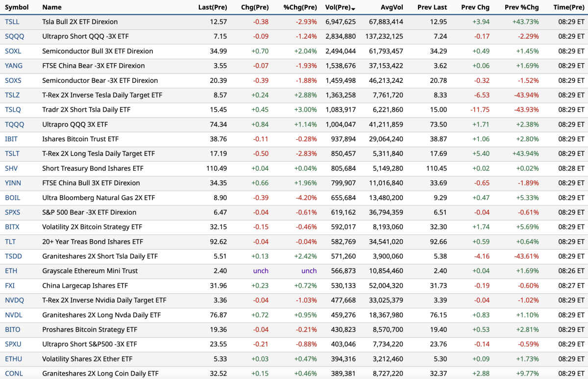
Task: Sort by Last(Pre) column header
Action: click(x=212, y=7)
